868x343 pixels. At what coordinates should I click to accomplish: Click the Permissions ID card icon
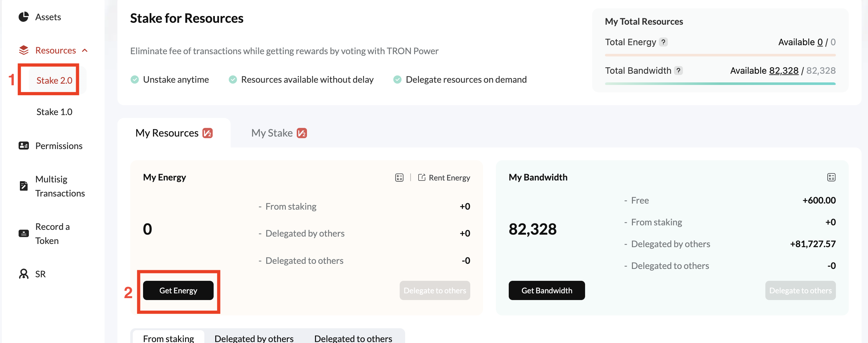[x=24, y=146]
